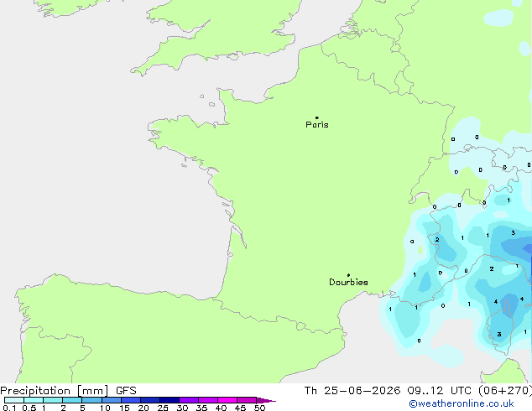Click the legend value label '10'

click(105, 408)
